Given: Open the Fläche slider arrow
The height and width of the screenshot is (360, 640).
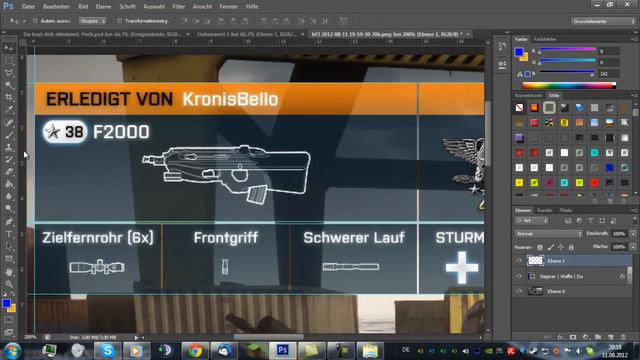Looking at the screenshot, I should [x=633, y=247].
